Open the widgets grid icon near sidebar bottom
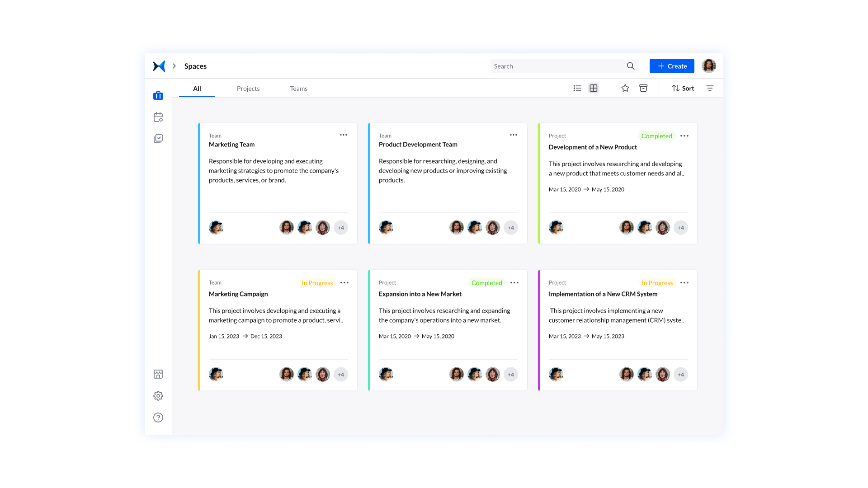 click(x=158, y=374)
